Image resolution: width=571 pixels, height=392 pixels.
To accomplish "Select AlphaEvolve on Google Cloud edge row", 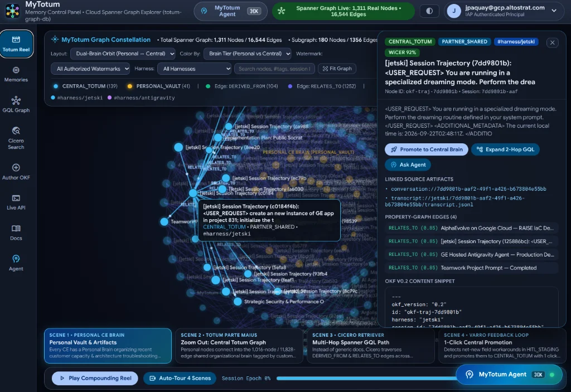I will click(472, 228).
